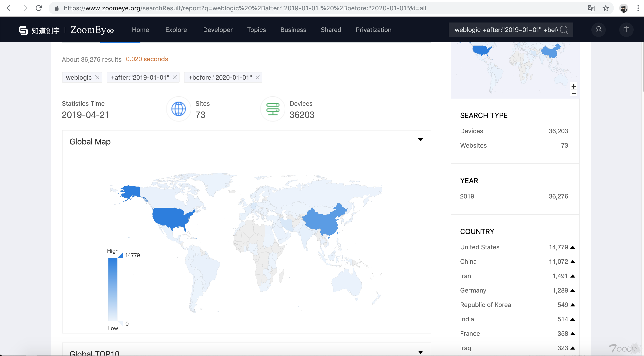Expand the Global TOP10 panel arrow
This screenshot has width=644, height=356.
(x=420, y=352)
